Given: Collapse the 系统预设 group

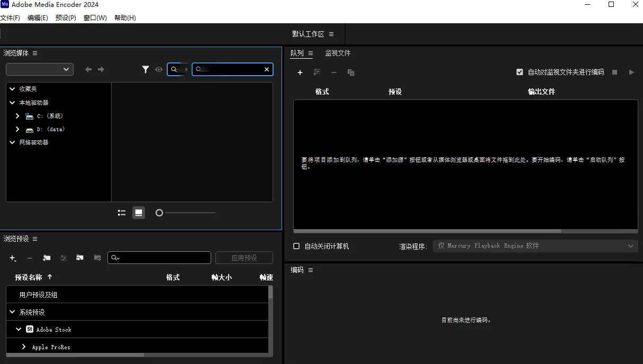Looking at the screenshot, I should (12, 312).
